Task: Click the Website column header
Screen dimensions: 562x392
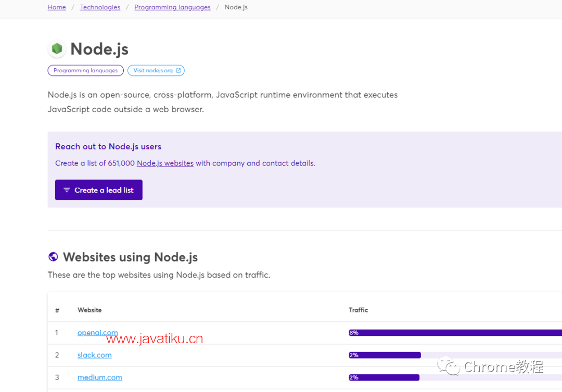Action: (90, 310)
